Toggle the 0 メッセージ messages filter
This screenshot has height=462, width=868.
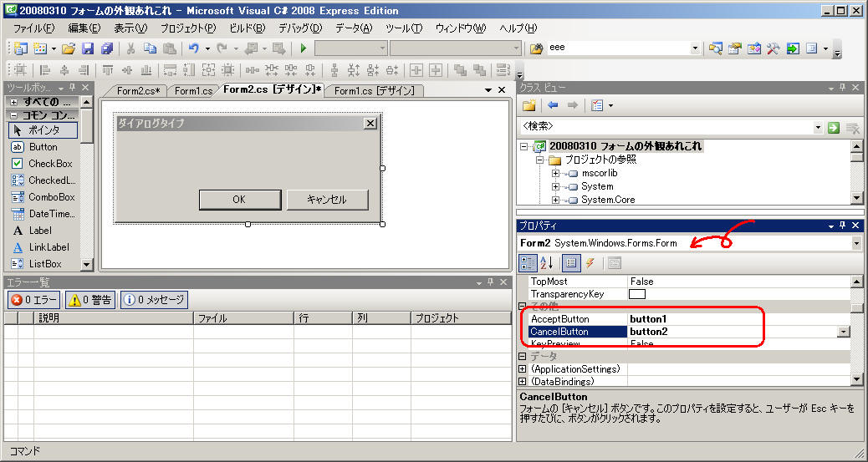[x=154, y=300]
